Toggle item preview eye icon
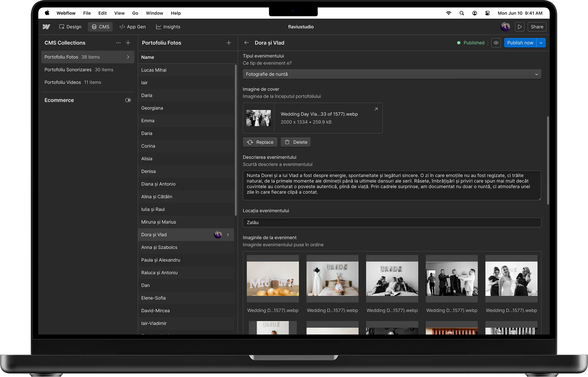This screenshot has height=377, width=588. 496,43
